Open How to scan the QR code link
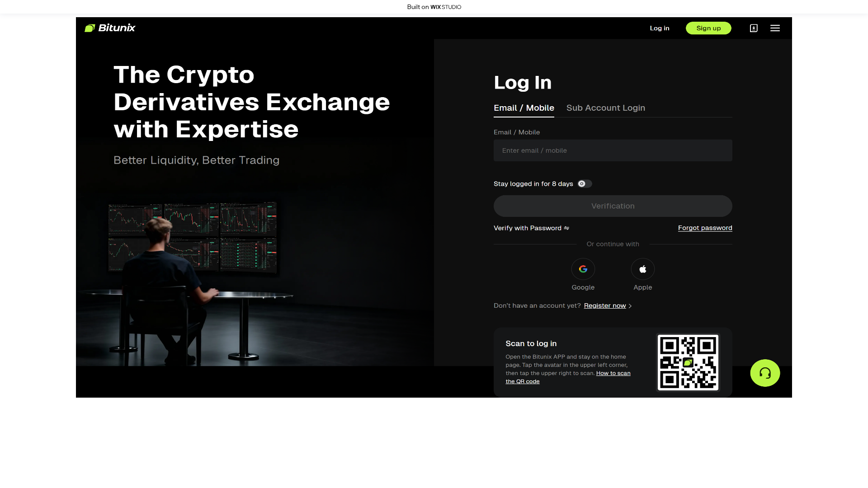 point(568,377)
